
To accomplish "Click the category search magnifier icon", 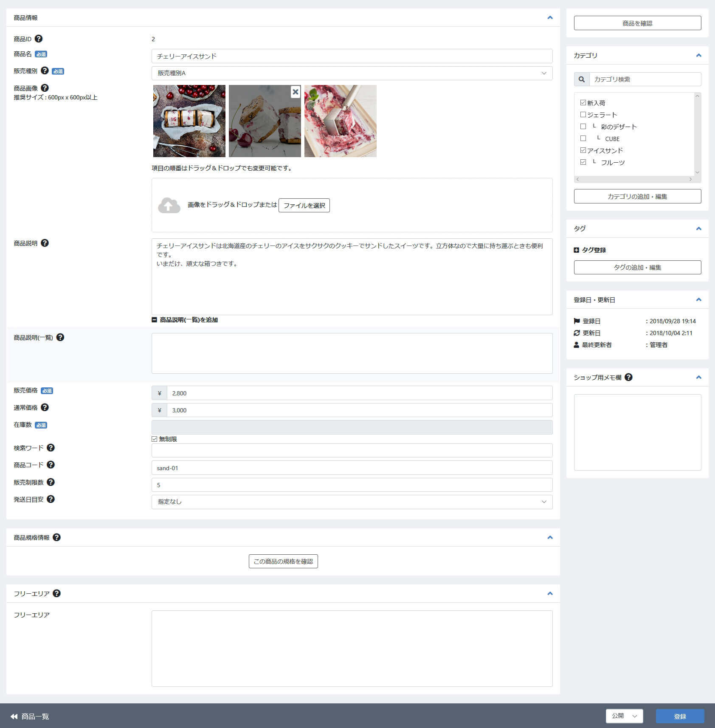I will [582, 79].
